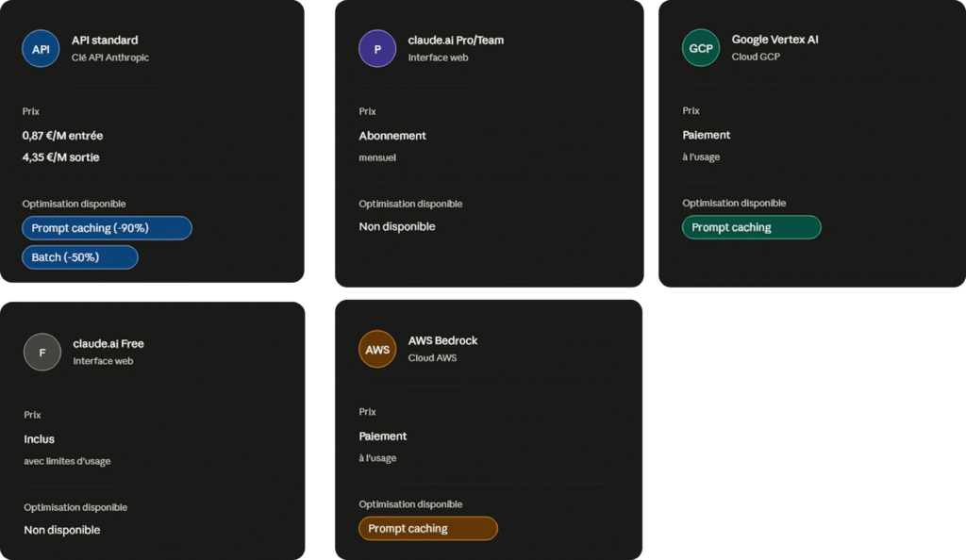Click "Optimisation disponible" in the claude.ai Pro/Team card

411,204
